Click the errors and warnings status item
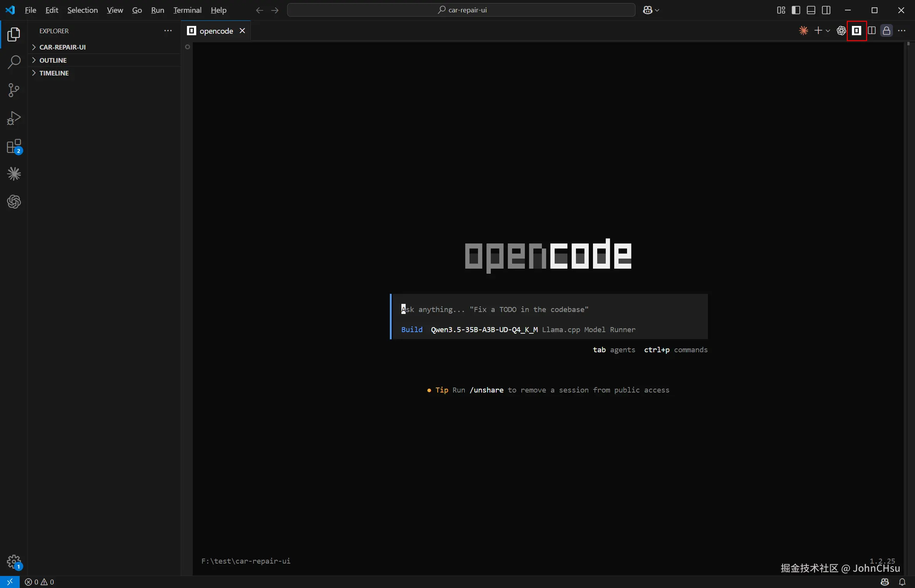 [39, 582]
